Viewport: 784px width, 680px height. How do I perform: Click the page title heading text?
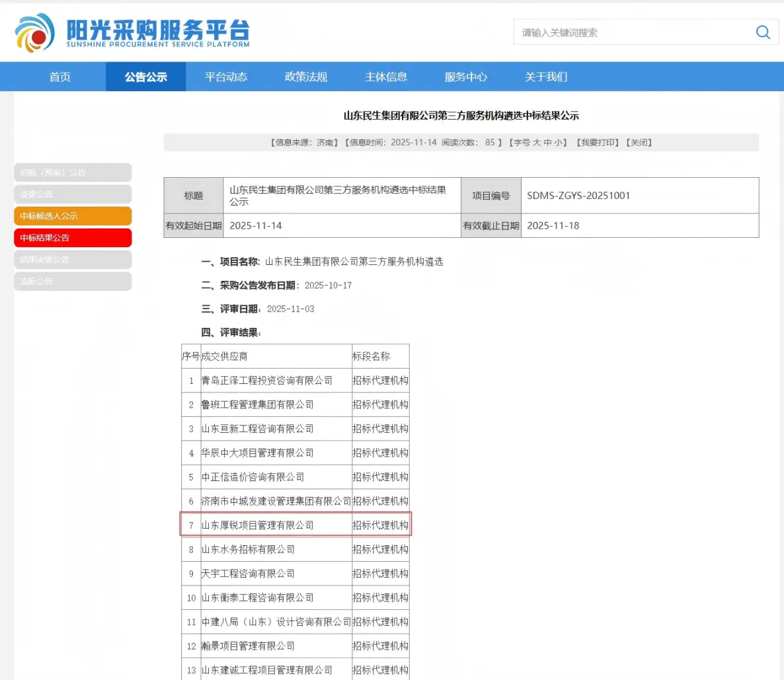point(461,116)
